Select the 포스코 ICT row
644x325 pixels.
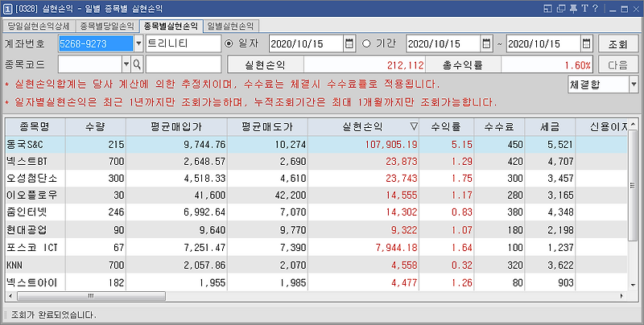pos(316,248)
